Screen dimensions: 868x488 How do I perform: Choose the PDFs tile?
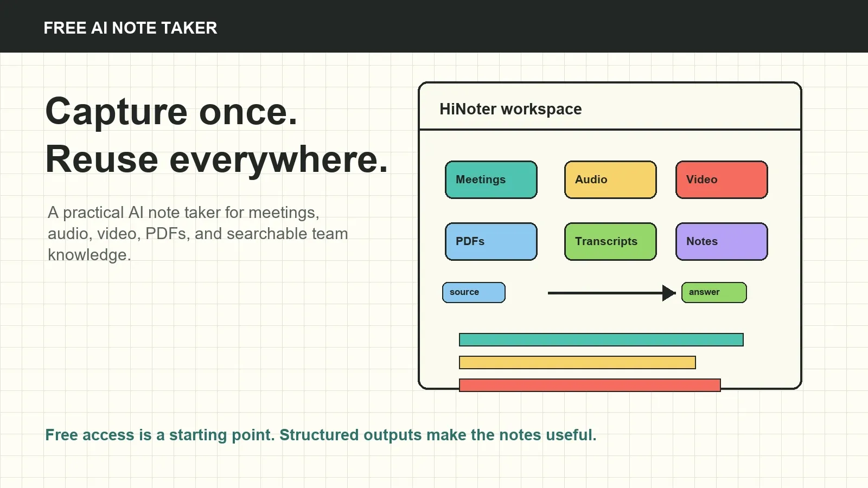(x=491, y=241)
